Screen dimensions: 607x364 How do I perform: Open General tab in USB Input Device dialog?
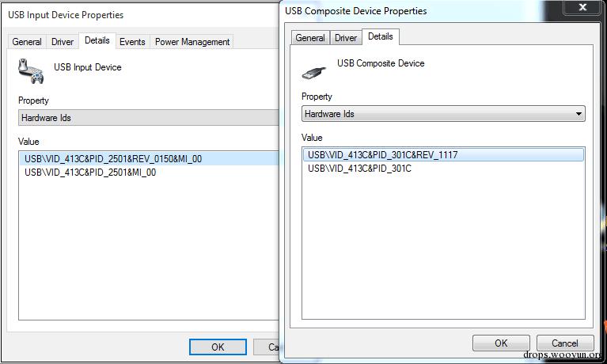pyautogui.click(x=27, y=42)
